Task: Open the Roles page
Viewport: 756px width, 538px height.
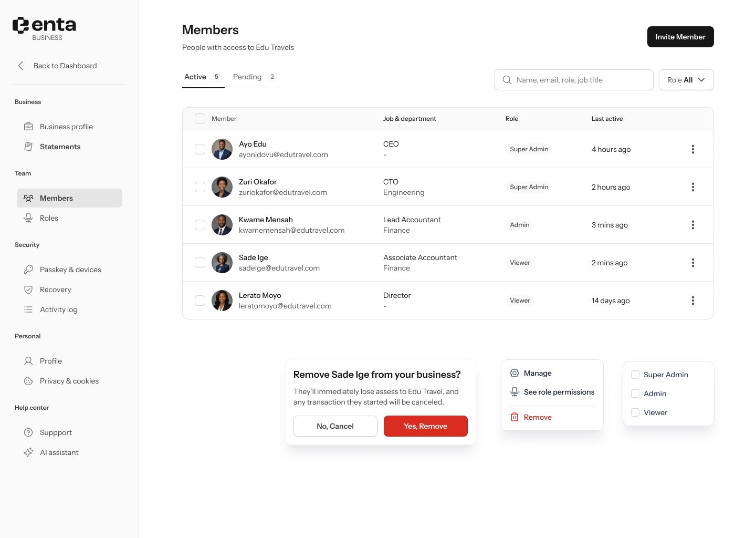Action: [x=69, y=218]
